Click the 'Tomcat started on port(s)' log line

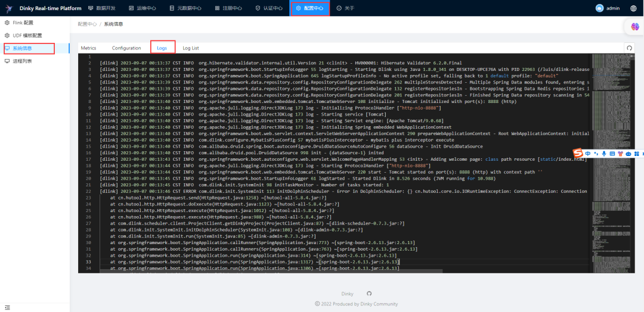[322, 172]
